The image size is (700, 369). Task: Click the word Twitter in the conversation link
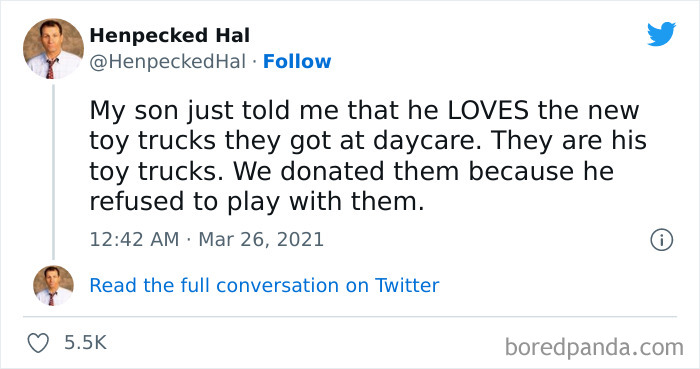pos(407,286)
